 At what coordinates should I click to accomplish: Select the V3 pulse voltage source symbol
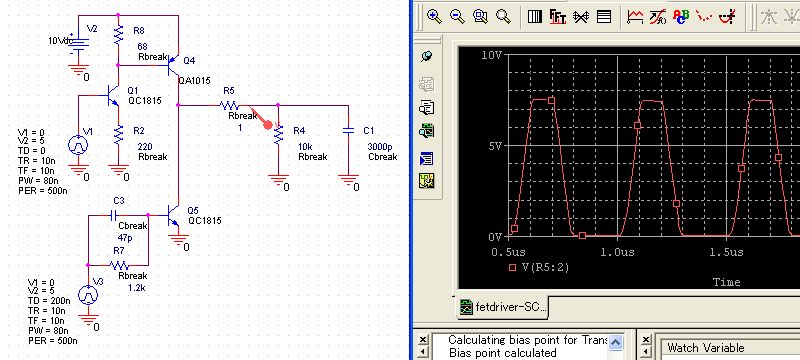(x=88, y=295)
